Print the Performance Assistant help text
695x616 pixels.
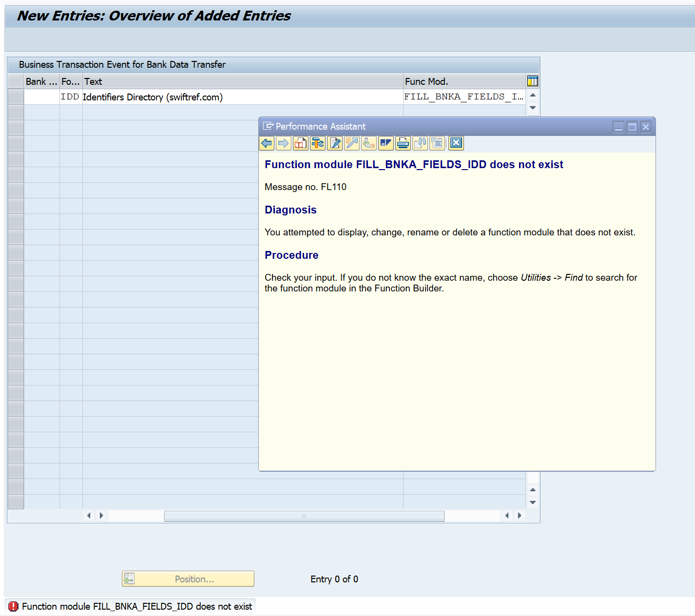(403, 143)
